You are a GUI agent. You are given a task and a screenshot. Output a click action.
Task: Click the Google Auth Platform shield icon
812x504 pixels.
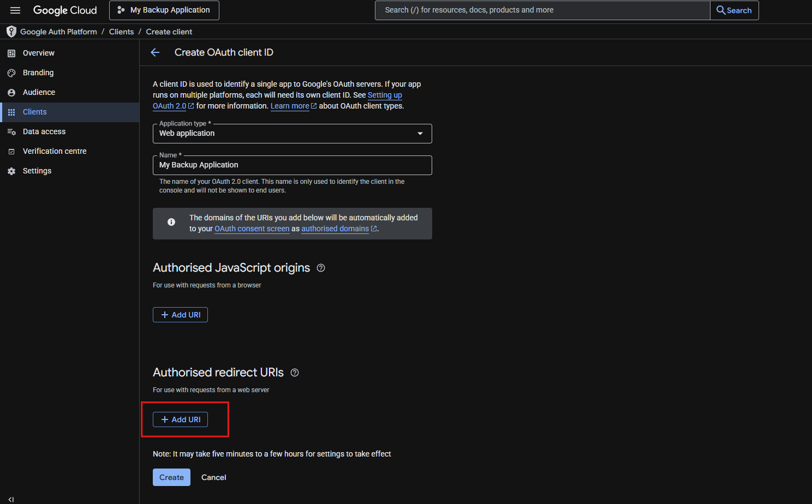tap(11, 32)
